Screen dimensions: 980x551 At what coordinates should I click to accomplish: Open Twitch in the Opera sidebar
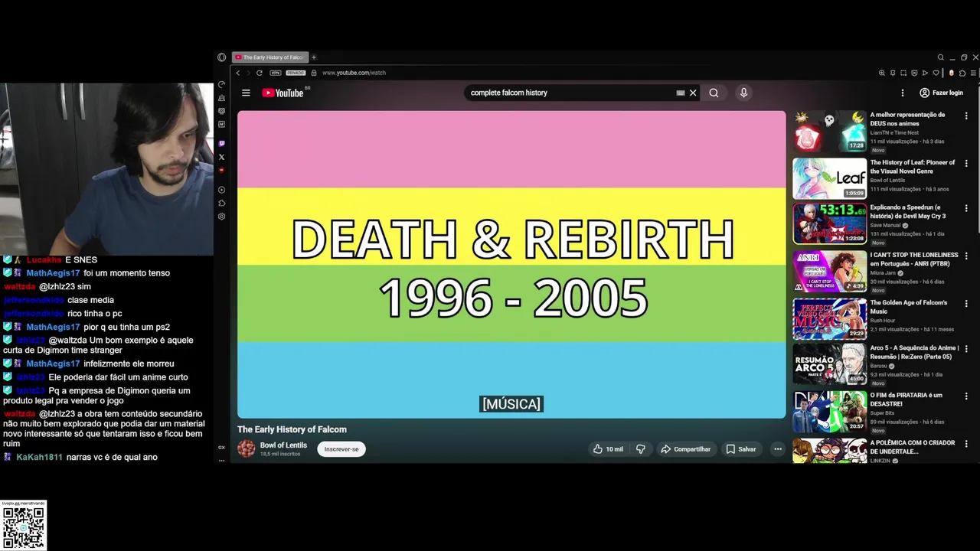[x=222, y=143]
